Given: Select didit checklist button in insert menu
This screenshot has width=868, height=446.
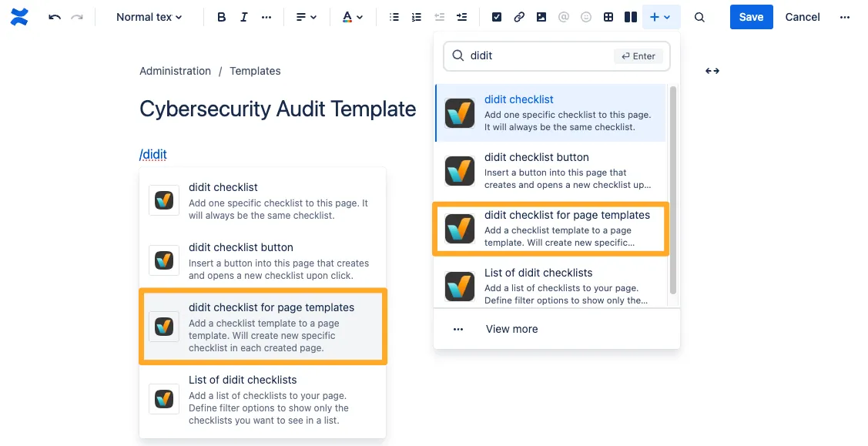Looking at the screenshot, I should (551, 170).
